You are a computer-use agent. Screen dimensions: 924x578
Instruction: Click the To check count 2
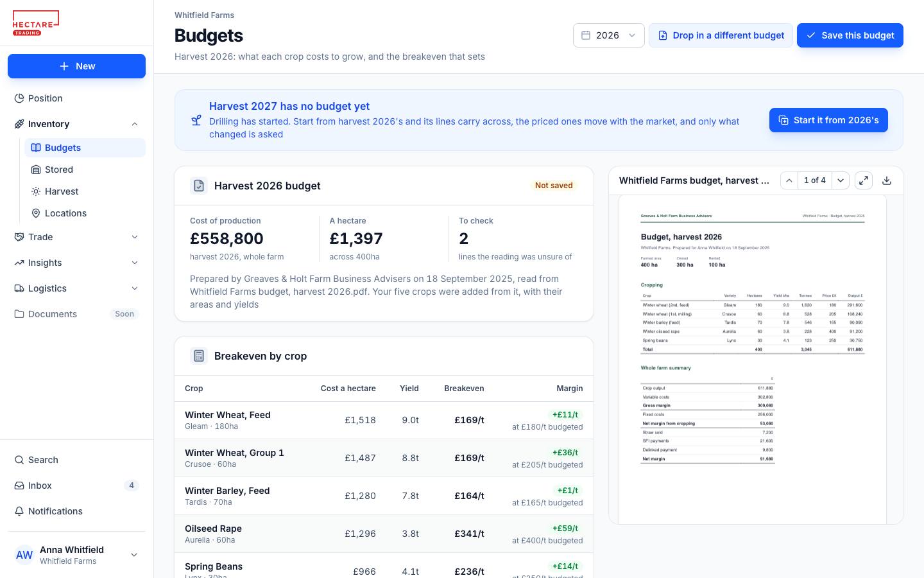click(464, 238)
